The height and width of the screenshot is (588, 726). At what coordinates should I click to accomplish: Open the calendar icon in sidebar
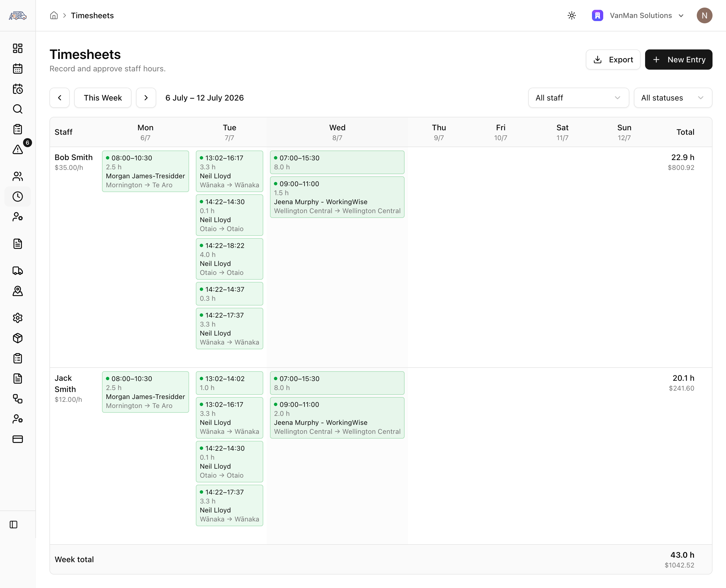[18, 69]
